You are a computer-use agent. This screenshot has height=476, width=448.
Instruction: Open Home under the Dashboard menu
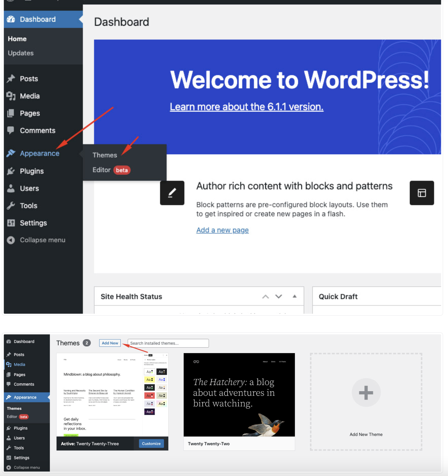tap(17, 39)
